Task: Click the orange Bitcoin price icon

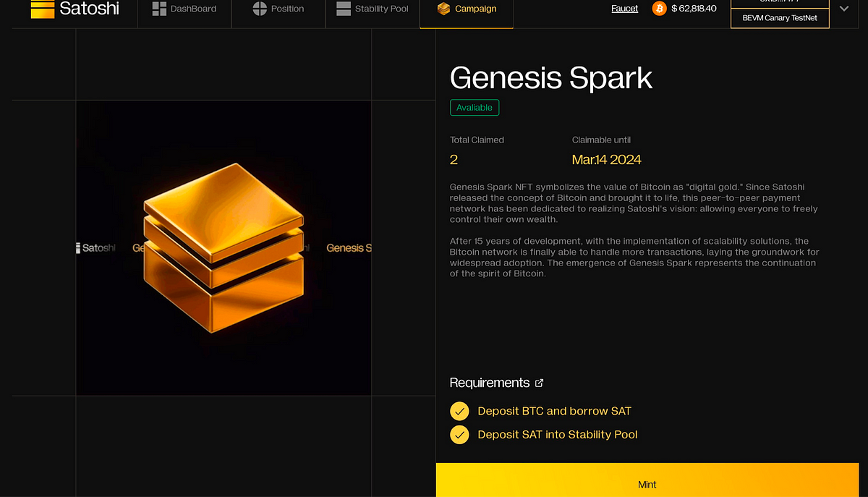Action: click(x=659, y=9)
